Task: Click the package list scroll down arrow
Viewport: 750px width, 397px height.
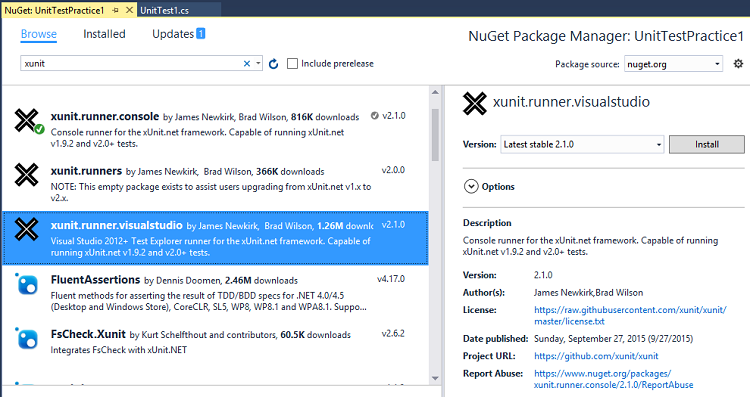Action: (435, 379)
